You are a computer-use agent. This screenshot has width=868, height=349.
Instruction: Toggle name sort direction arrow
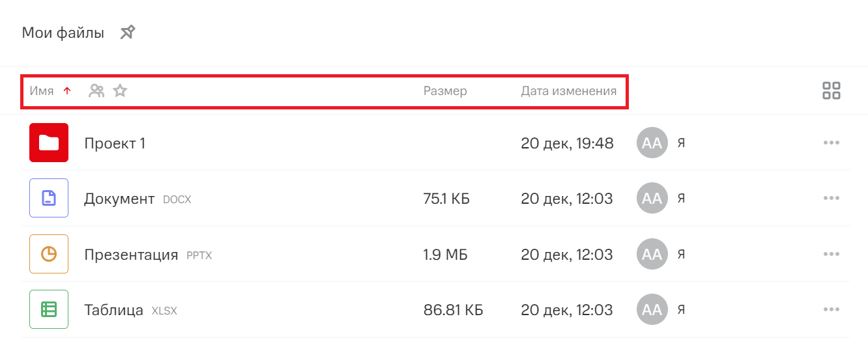[x=66, y=91]
